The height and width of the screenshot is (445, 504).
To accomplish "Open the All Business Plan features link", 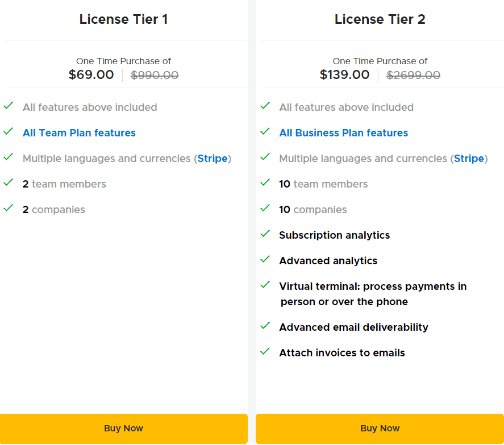I will [x=343, y=133].
